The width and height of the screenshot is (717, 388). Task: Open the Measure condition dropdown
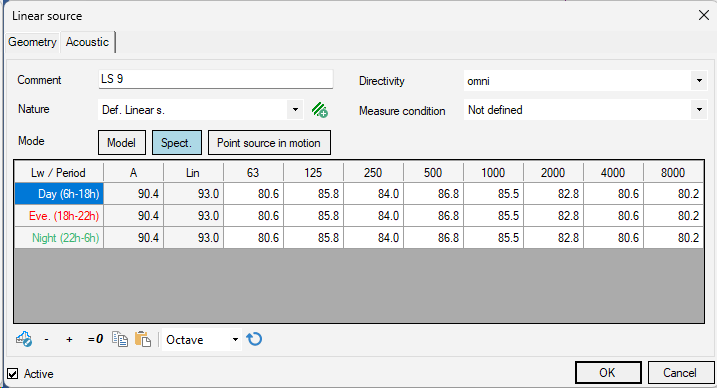(699, 110)
